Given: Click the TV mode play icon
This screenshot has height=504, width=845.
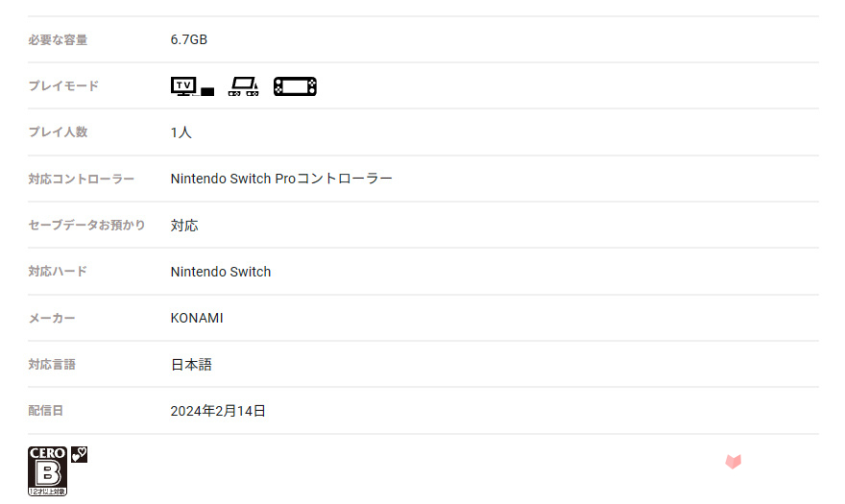Looking at the screenshot, I should (192, 86).
